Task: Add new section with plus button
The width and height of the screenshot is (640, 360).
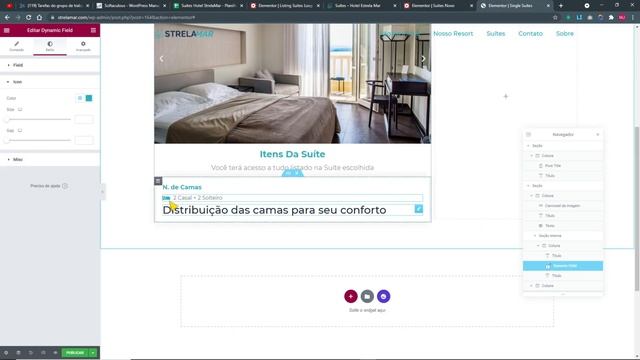Action: click(351, 296)
